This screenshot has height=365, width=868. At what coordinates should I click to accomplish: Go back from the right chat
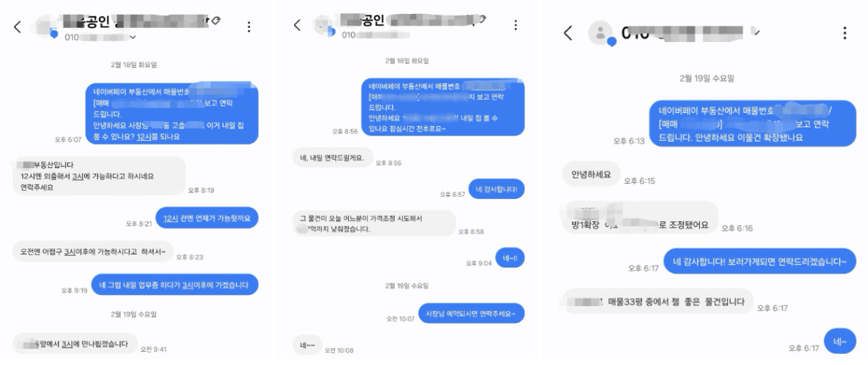[569, 32]
